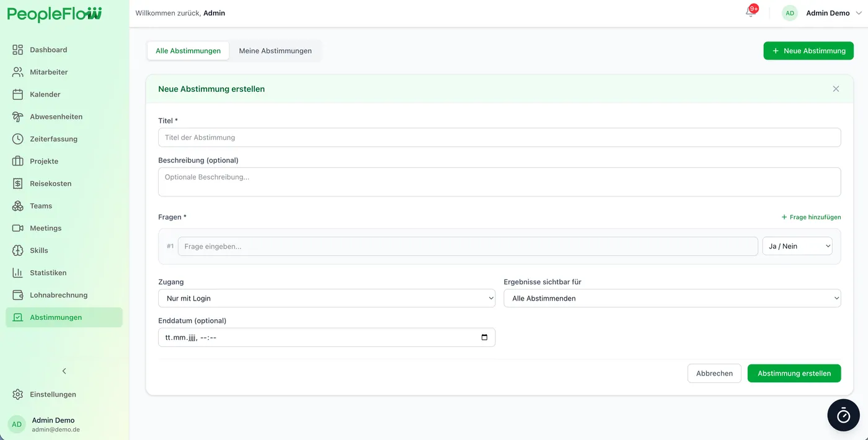Open the Ergebnisse sichtbar für dropdown

[672, 298]
